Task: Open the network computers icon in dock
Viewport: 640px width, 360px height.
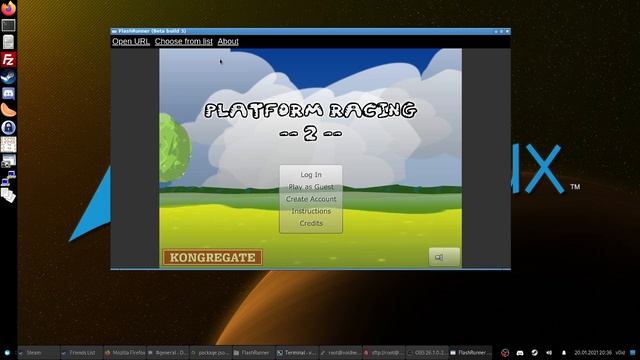Action: (x=8, y=178)
